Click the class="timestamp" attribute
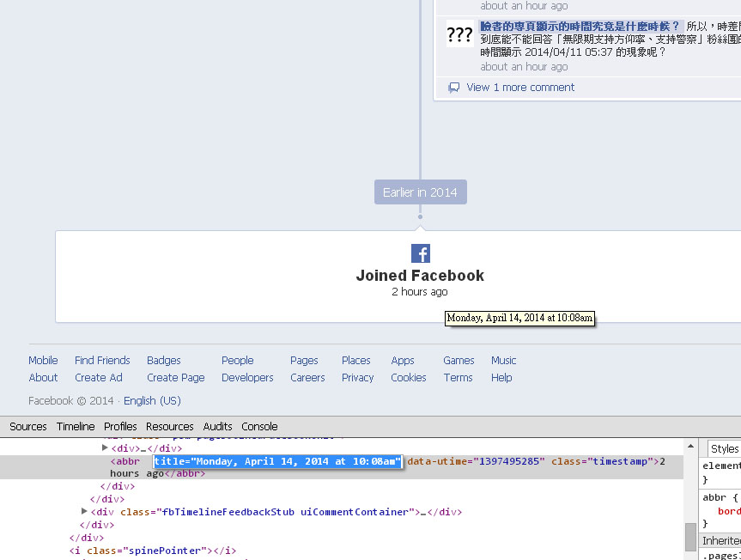Screen dimensions: 741x560 pyautogui.click(x=603, y=461)
